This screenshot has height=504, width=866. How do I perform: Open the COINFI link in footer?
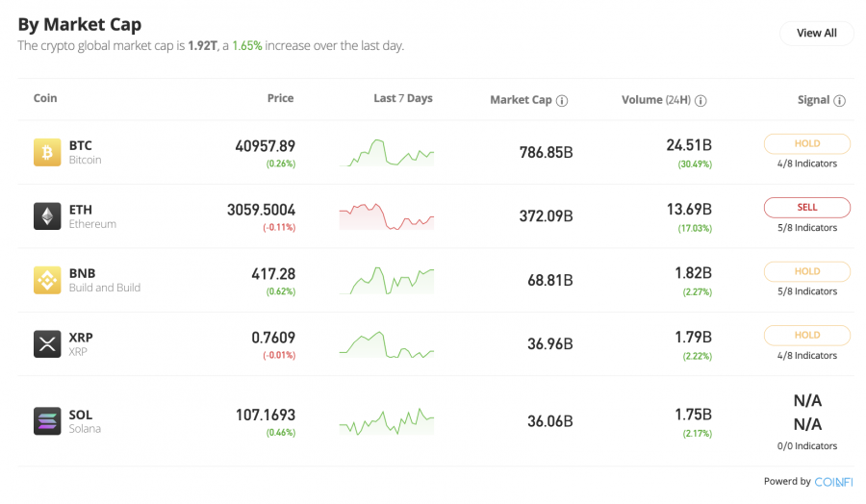click(x=833, y=482)
